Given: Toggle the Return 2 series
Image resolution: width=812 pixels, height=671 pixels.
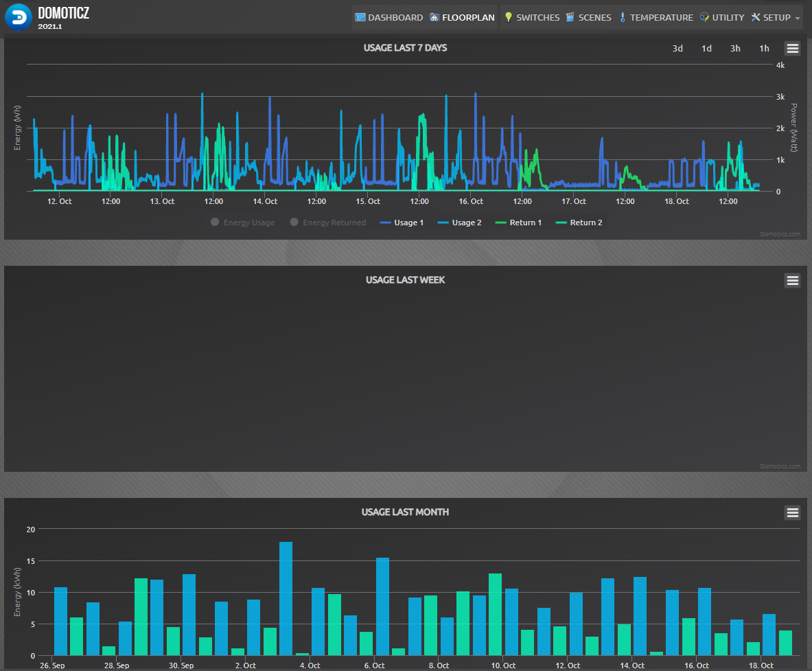Looking at the screenshot, I should (x=579, y=223).
